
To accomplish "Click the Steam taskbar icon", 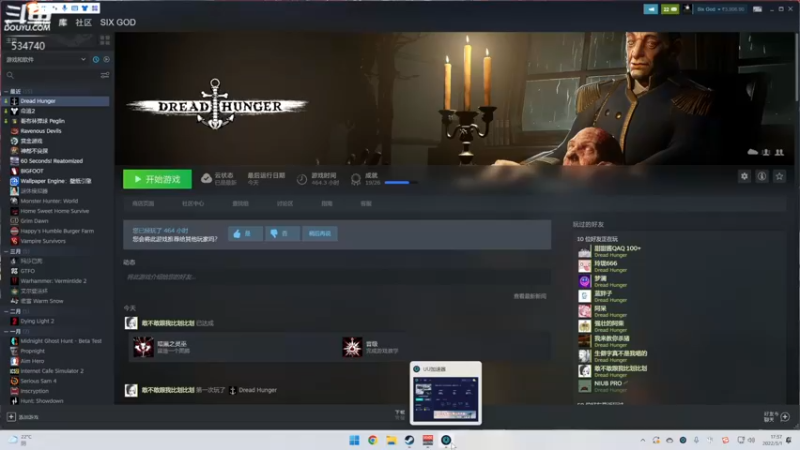I will [409, 440].
